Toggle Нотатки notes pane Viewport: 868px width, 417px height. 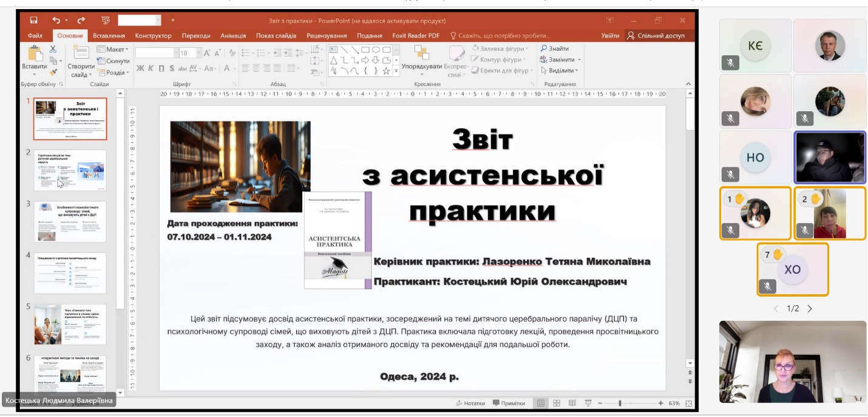click(x=470, y=403)
